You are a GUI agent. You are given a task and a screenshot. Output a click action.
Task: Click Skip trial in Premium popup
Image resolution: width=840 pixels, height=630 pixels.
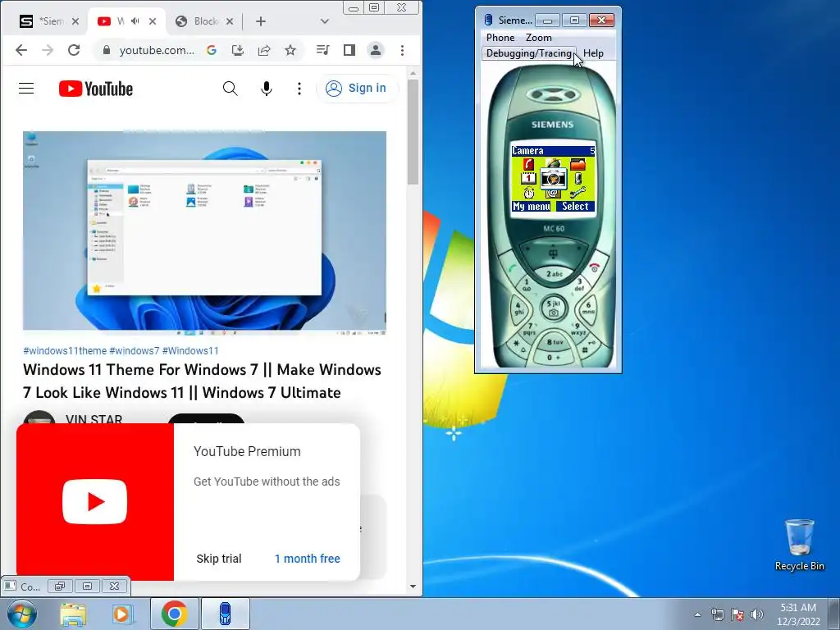tap(218, 559)
